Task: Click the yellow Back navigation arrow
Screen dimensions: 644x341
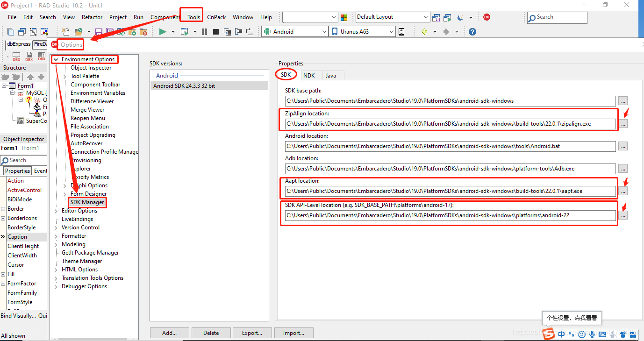Action: point(424,32)
